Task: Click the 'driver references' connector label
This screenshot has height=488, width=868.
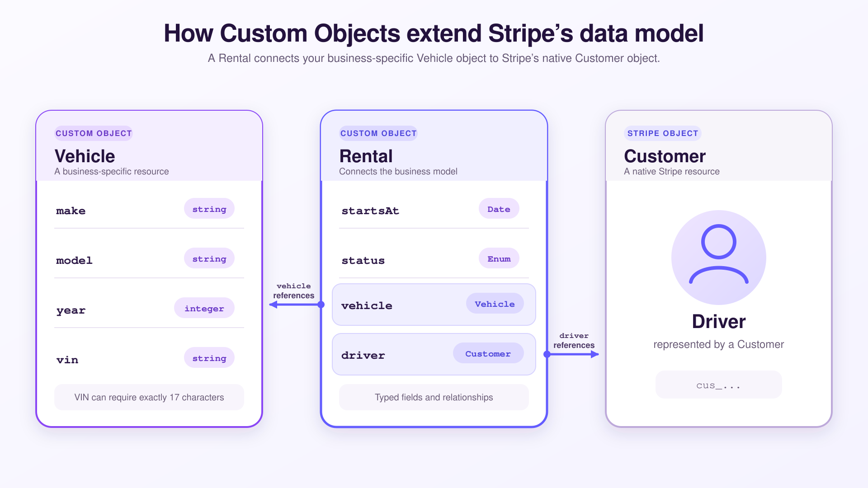Action: (574, 340)
